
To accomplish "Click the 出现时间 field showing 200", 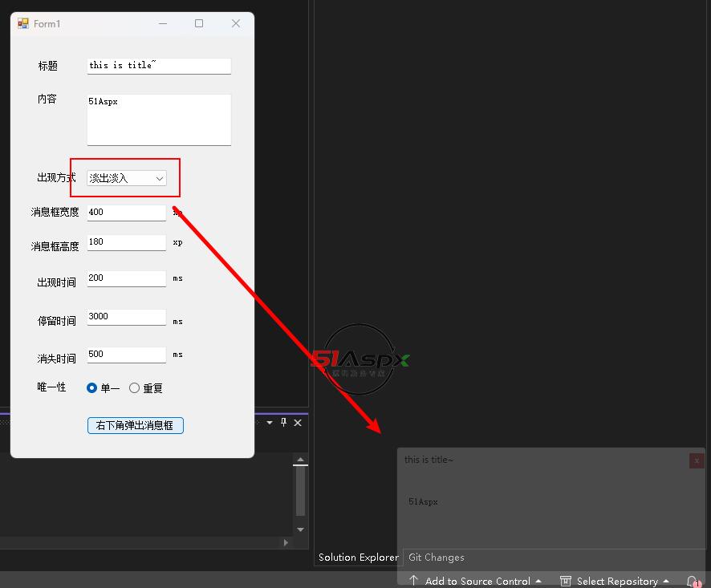I will [127, 278].
